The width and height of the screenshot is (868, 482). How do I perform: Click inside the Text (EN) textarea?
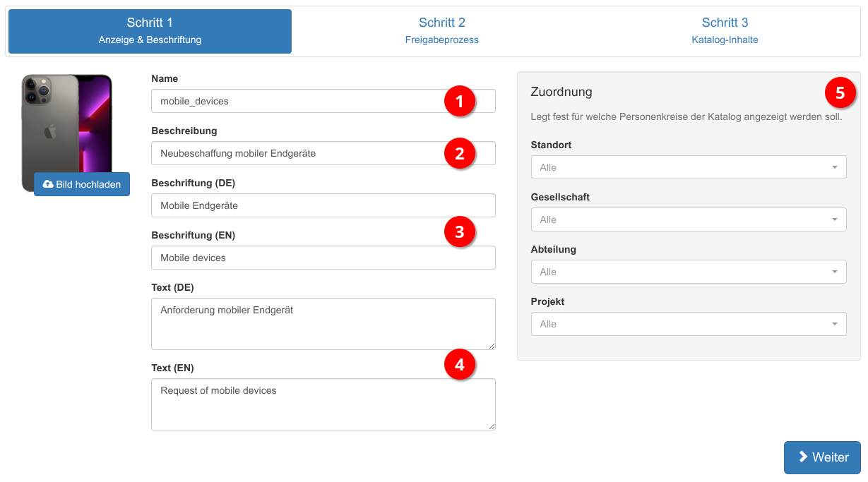[x=323, y=404]
